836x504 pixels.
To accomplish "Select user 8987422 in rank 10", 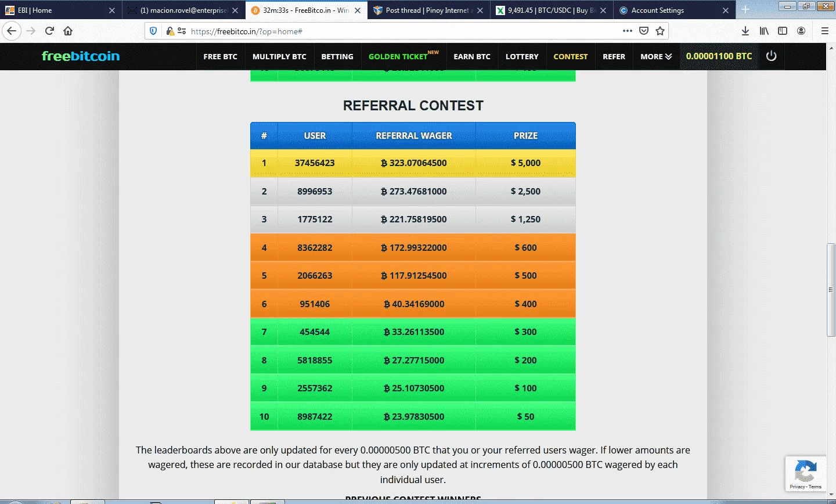I will coord(315,416).
